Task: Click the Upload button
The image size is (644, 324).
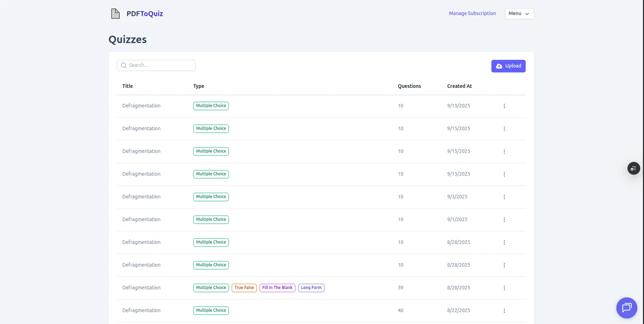Action: (x=508, y=66)
